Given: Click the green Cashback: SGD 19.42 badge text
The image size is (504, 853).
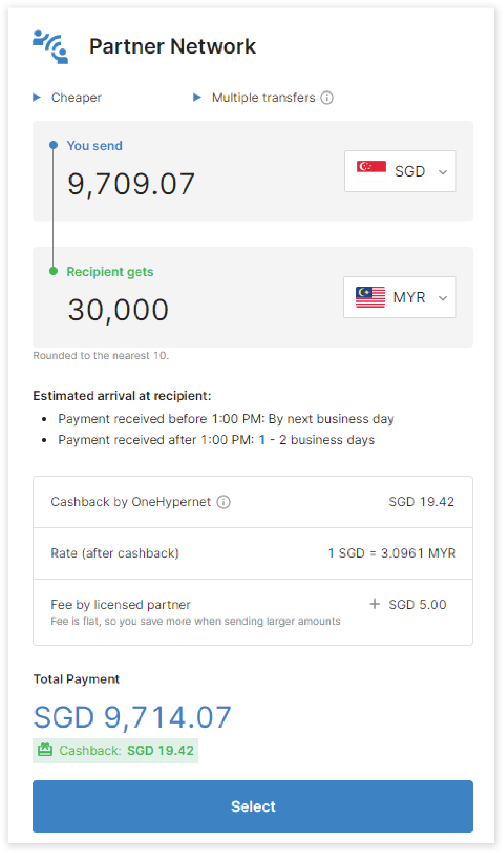Looking at the screenshot, I should 126,750.
